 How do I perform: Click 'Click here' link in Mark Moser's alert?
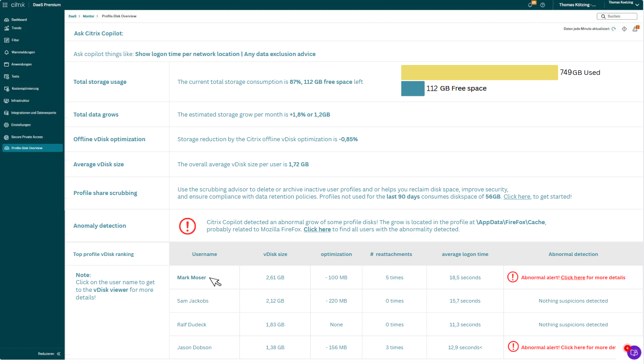(573, 277)
